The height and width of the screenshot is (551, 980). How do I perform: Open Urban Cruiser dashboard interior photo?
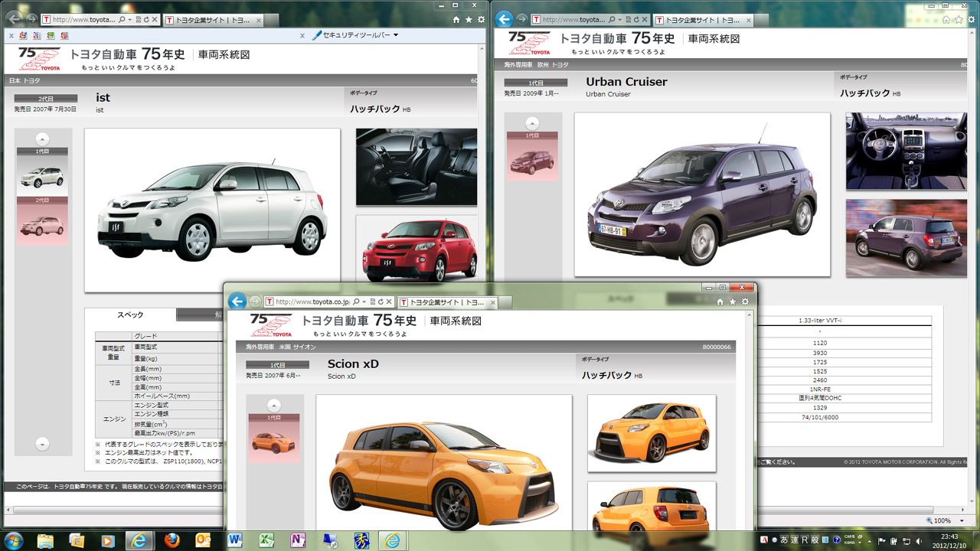tap(906, 152)
